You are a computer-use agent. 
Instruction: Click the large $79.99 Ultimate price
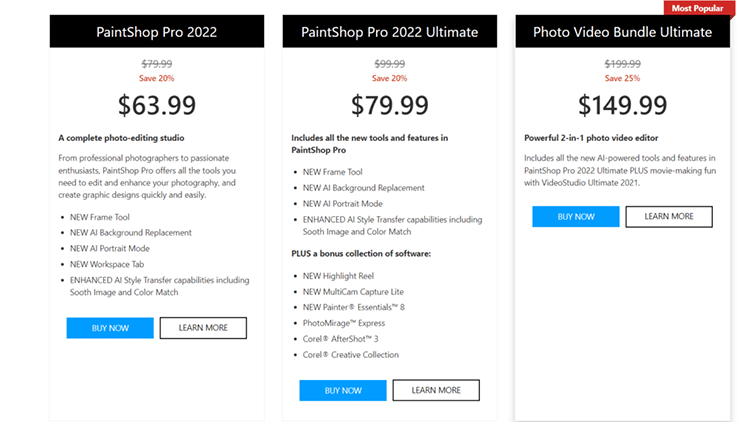click(x=390, y=104)
